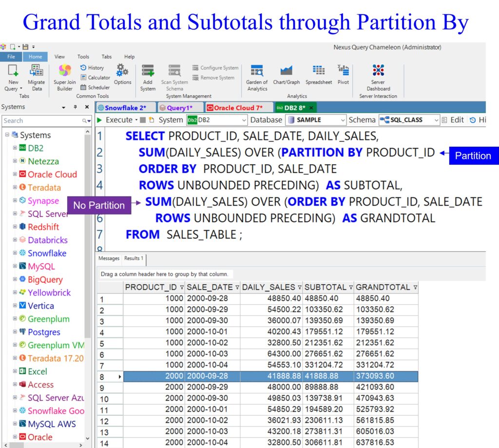The height and width of the screenshot is (448, 499).
Task: Open the View ribbon tab
Action: coord(59,57)
